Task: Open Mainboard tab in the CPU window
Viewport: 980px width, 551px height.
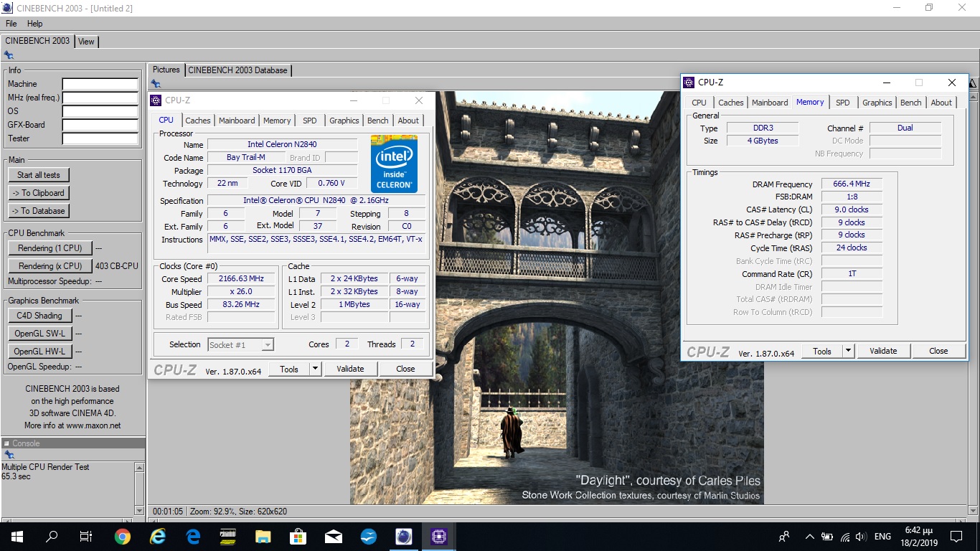Action: pos(237,121)
